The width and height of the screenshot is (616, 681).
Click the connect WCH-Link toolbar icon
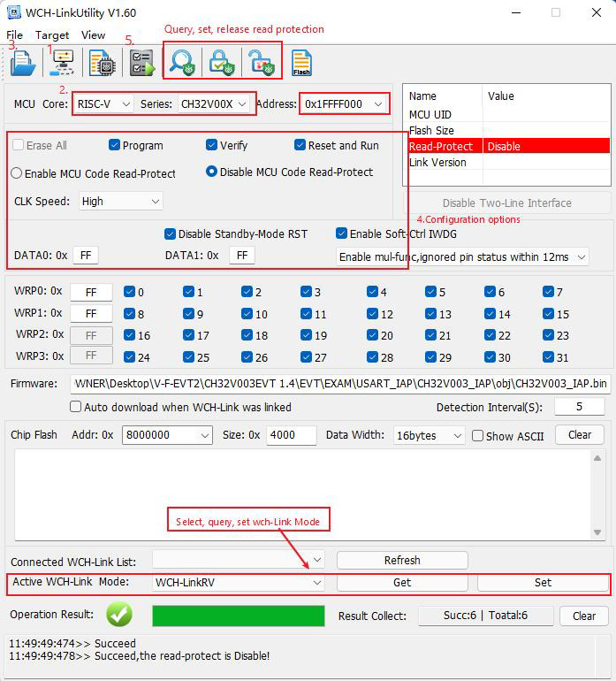tap(63, 64)
